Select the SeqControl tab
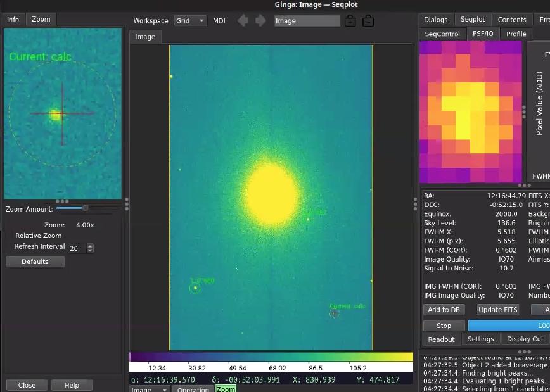This screenshot has height=392, width=550. [x=442, y=34]
